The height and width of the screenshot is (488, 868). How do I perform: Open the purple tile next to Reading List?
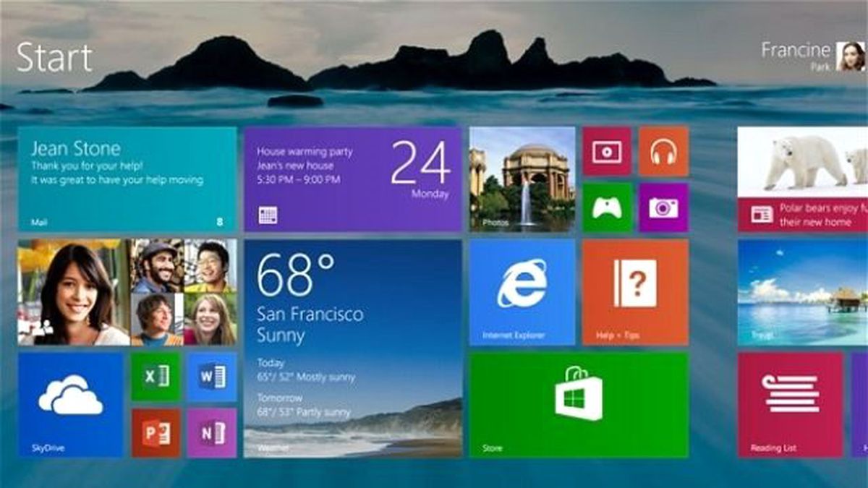tap(859, 405)
